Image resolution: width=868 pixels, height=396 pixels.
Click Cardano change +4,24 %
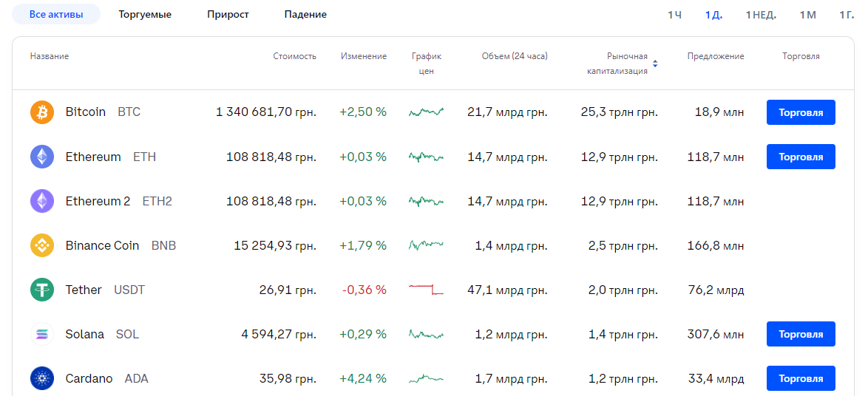(x=363, y=378)
